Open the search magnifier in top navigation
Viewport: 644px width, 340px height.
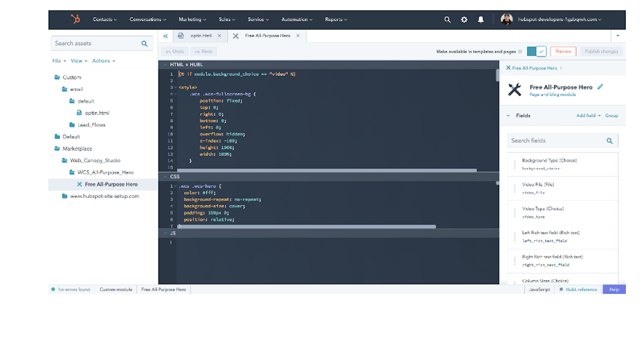[x=447, y=20]
